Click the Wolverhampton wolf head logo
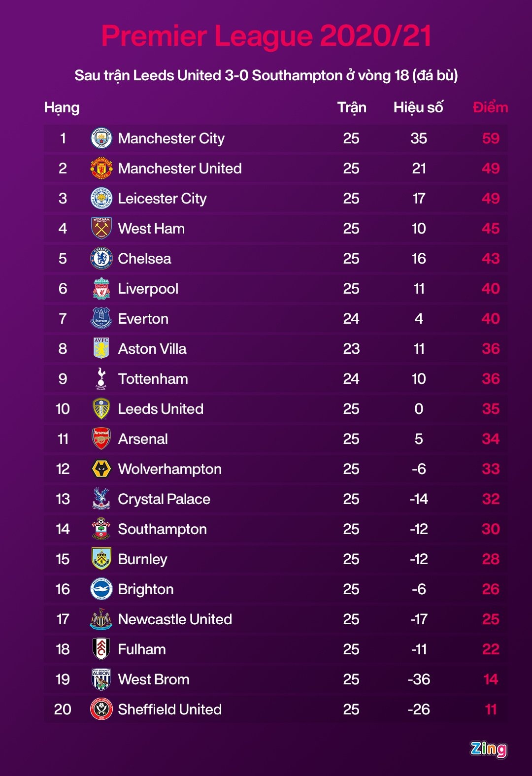The height and width of the screenshot is (776, 532). click(x=101, y=469)
